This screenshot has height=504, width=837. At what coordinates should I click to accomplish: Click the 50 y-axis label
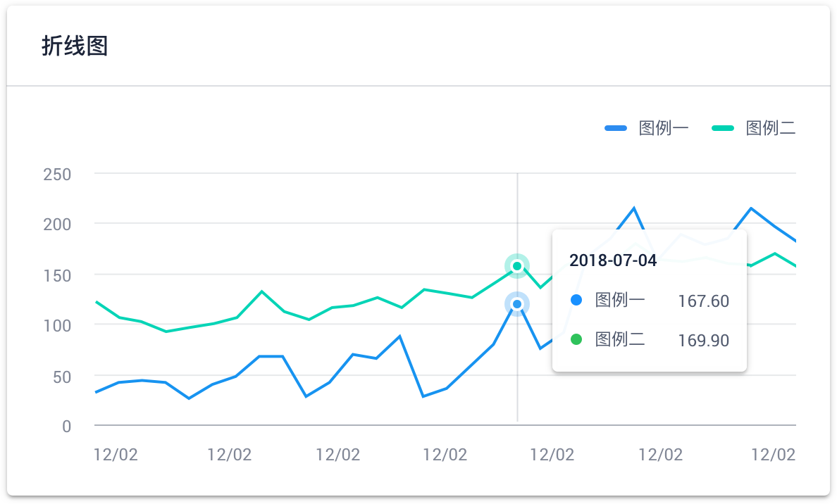tap(62, 377)
